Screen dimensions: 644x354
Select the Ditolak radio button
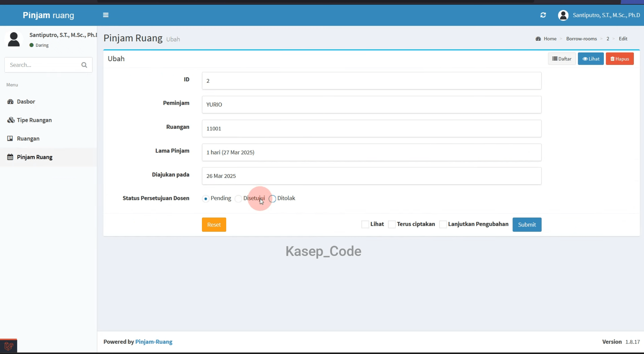click(272, 199)
